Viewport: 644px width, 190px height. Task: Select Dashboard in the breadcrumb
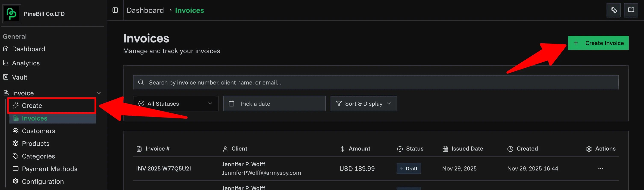pos(145,10)
